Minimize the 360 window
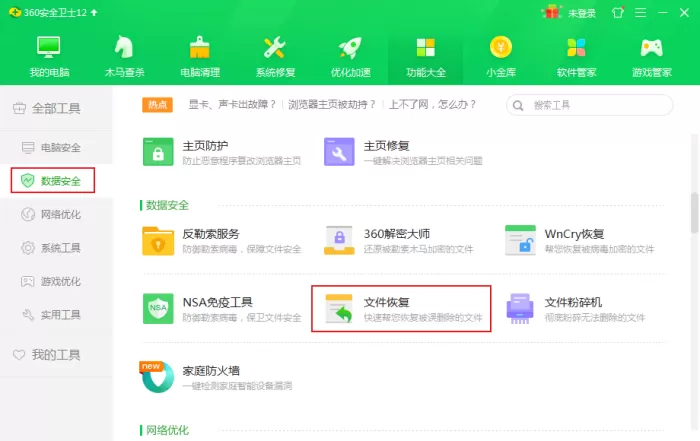Image resolution: width=700 pixels, height=441 pixels. pos(662,12)
